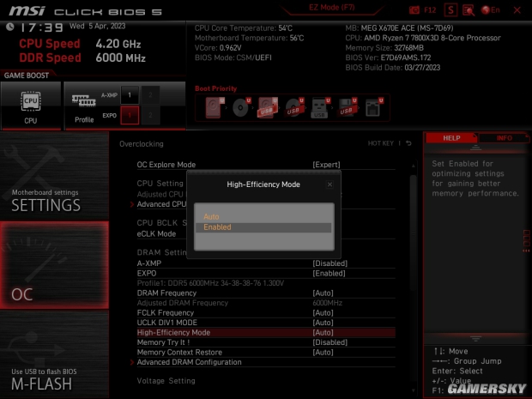Open DRAM Frequency [Auto] dropdown
The width and height of the screenshot is (532, 399).
pyautogui.click(x=323, y=293)
